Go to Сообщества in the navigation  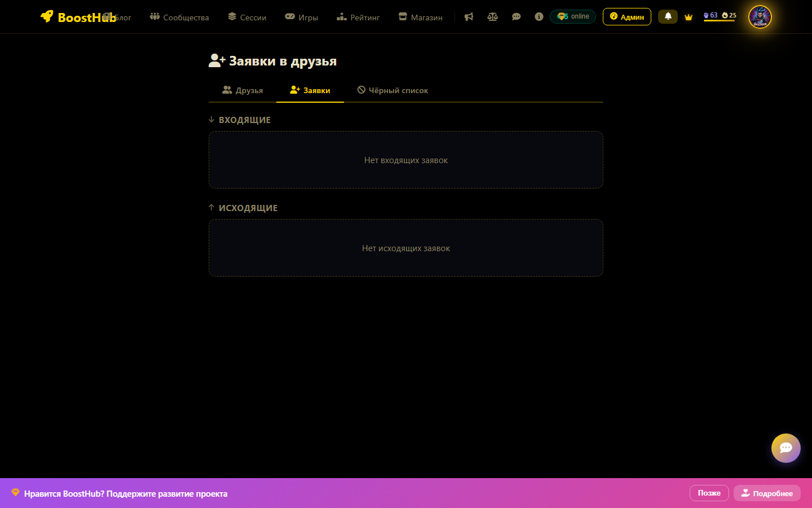coord(179,17)
